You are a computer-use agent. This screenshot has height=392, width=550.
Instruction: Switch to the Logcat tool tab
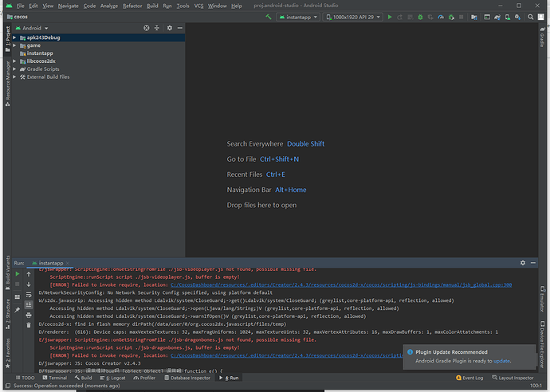(x=115, y=378)
